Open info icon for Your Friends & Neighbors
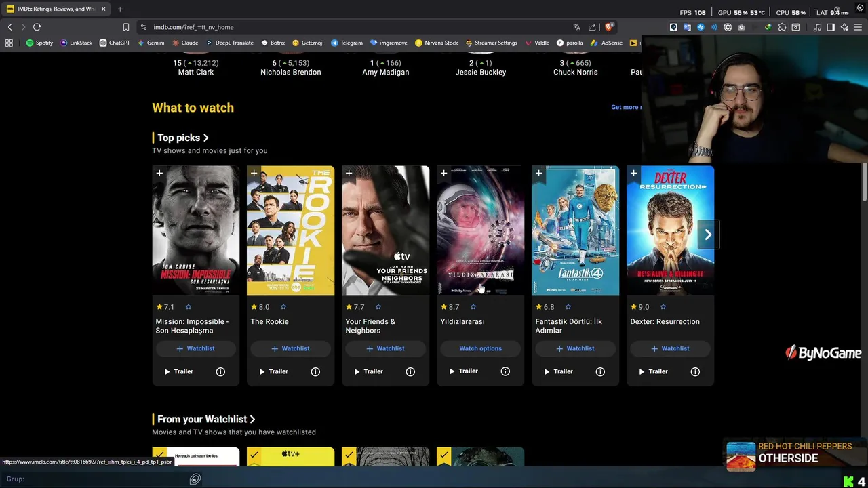 (410, 371)
